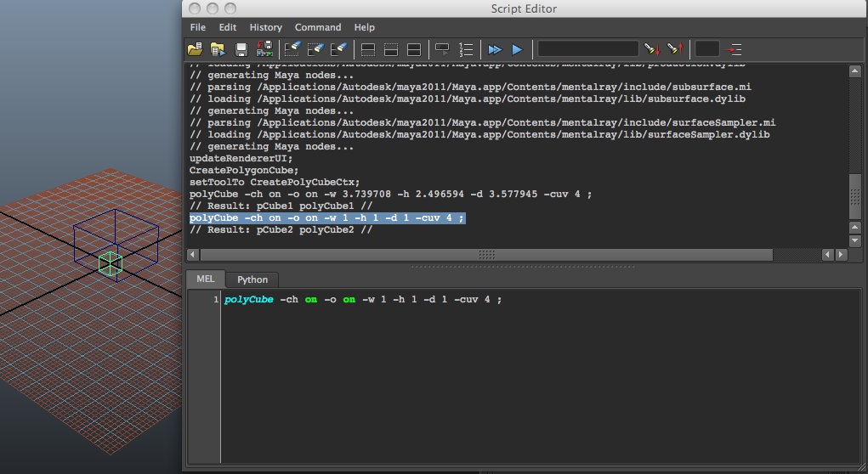Click the Clear All eraser icon
The height and width of the screenshot is (474, 868).
pyautogui.click(x=339, y=49)
